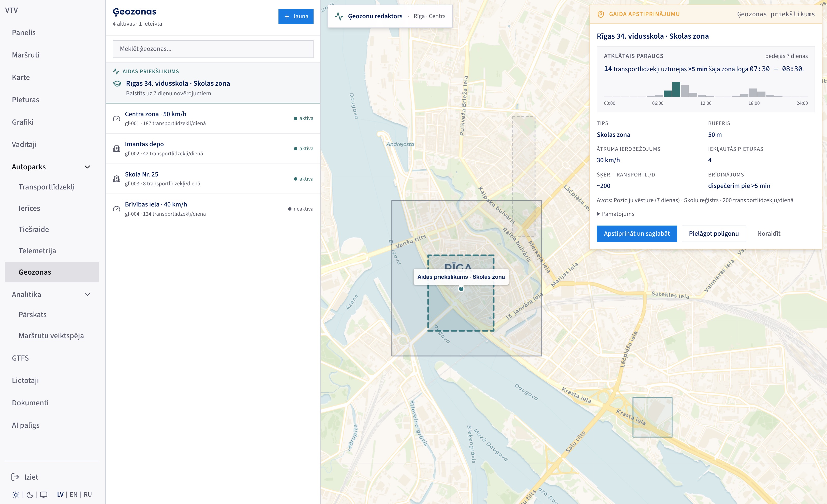The image size is (827, 504).
Task: Focus the Meklēt ģeozonas search field
Action: pyautogui.click(x=213, y=49)
